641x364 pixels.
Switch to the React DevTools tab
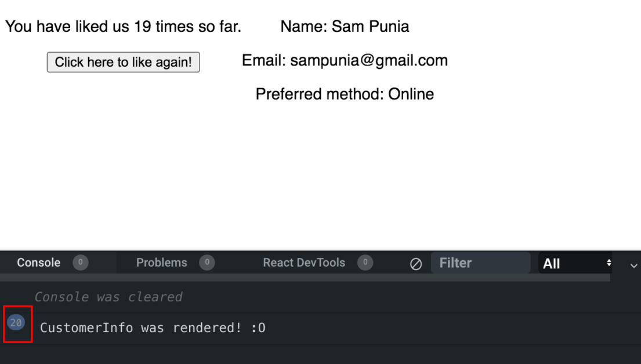(x=303, y=263)
